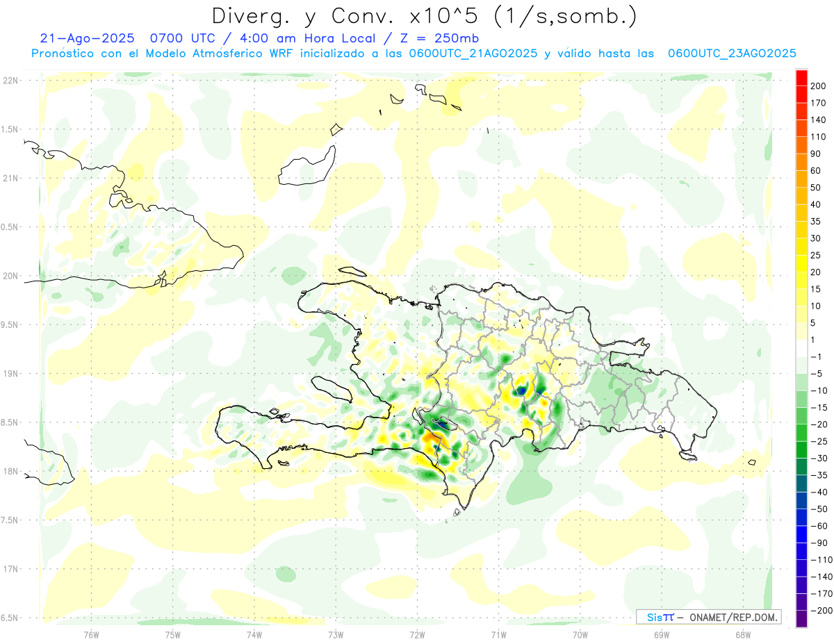Click the latitude label "0.5N"
834x644 pixels.
10,227
